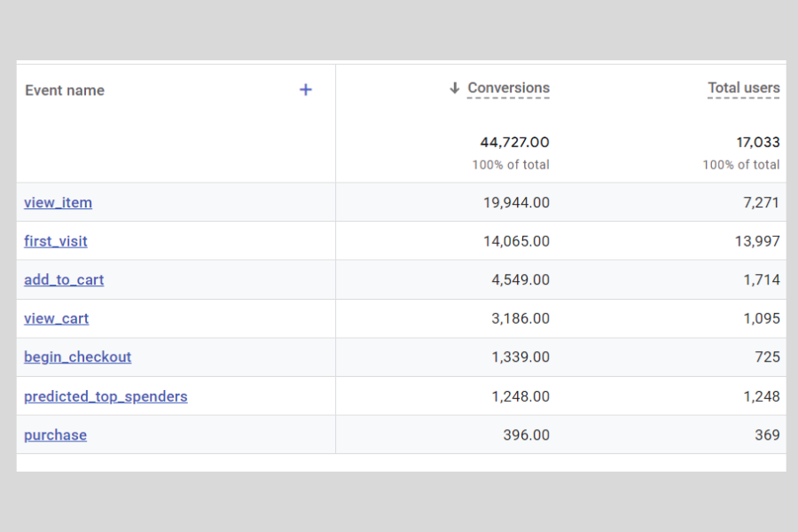Open the view_cart event link
Viewport: 798px width, 532px height.
[56, 318]
